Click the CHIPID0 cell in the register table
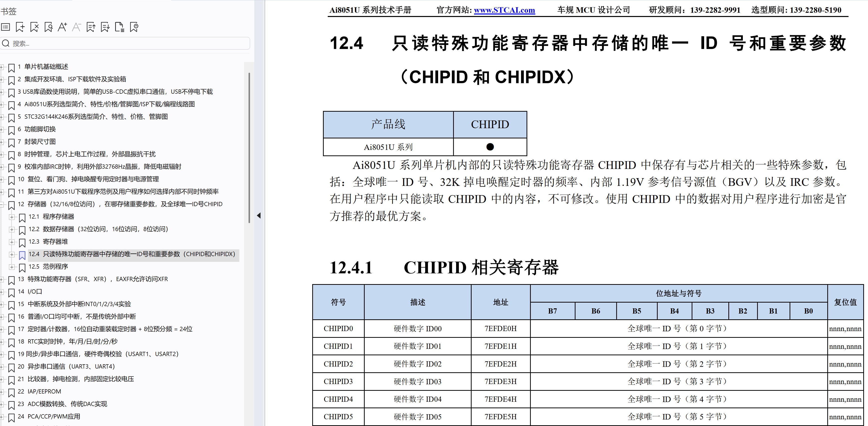The image size is (868, 426). point(338,329)
